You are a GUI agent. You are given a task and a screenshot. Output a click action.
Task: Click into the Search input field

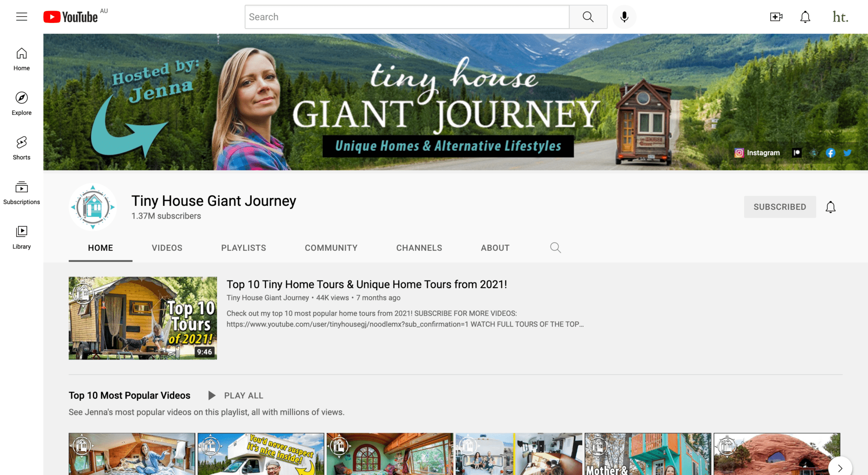click(x=407, y=17)
